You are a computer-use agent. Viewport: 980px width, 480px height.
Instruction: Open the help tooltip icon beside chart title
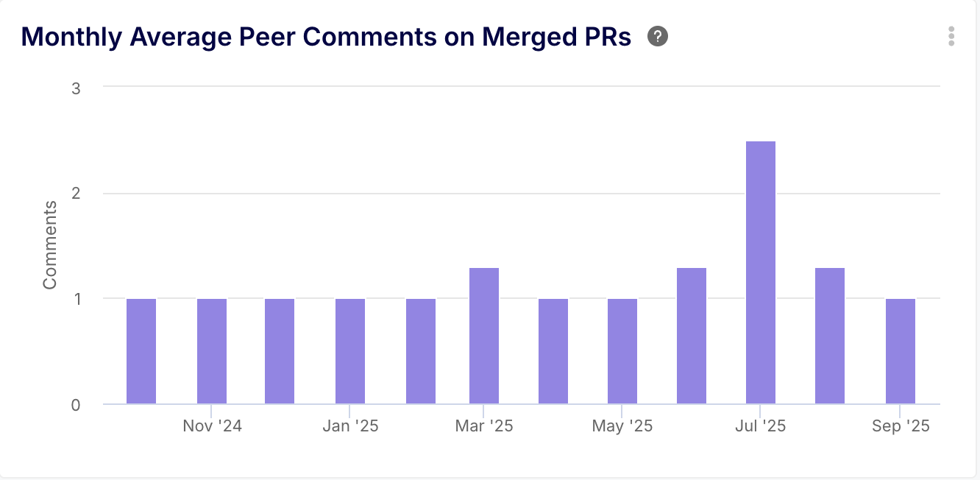[657, 36]
